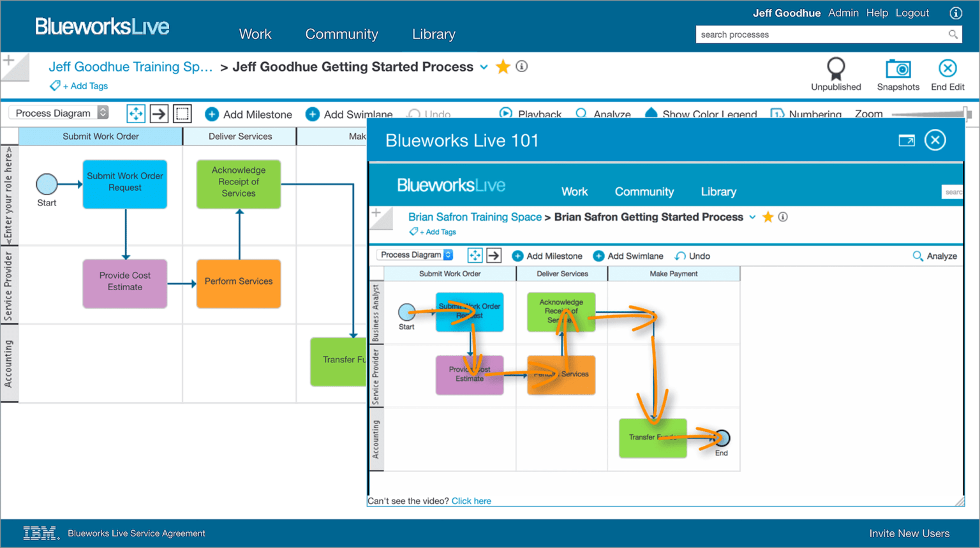Click End Edit icon
The image size is (980, 548).
[x=947, y=68]
